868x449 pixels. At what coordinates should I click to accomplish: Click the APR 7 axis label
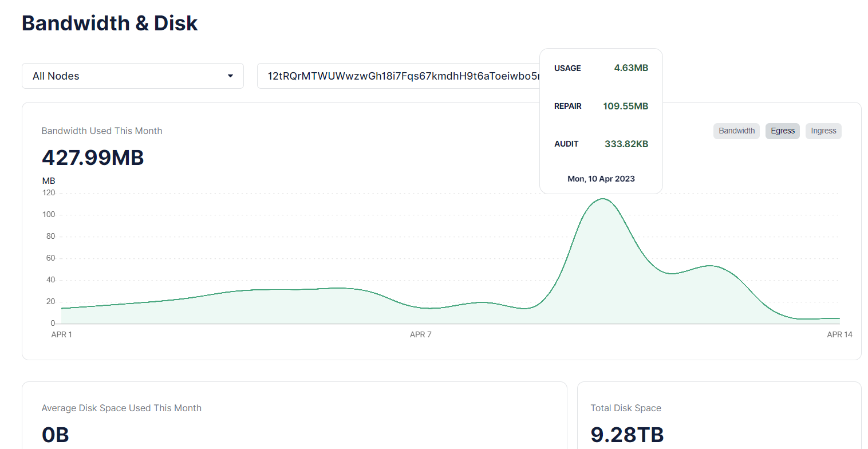click(x=421, y=334)
